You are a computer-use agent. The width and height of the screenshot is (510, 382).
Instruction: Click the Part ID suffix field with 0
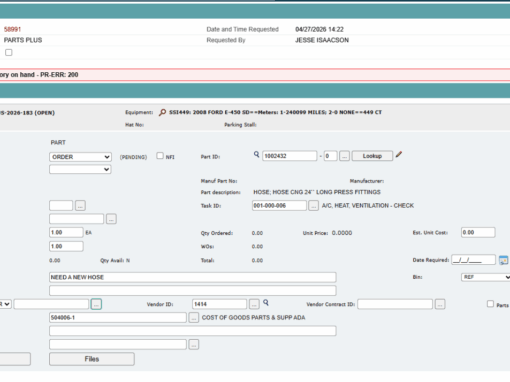pos(330,156)
